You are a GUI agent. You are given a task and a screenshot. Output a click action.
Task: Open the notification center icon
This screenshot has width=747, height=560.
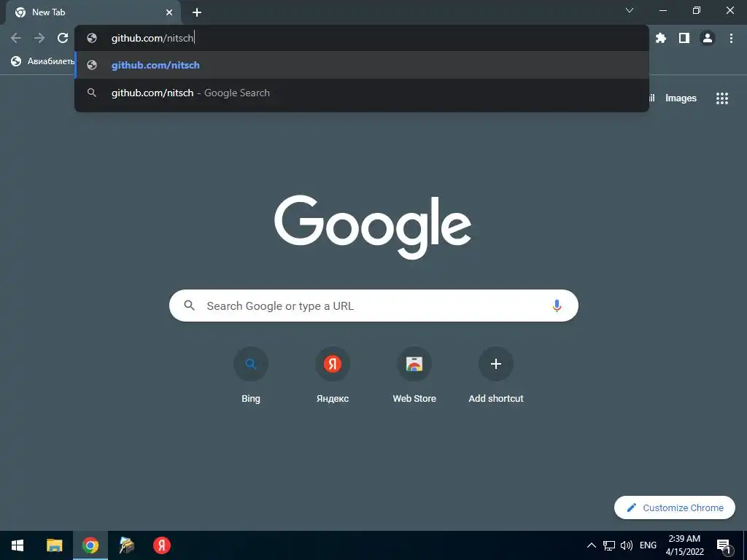(x=724, y=546)
